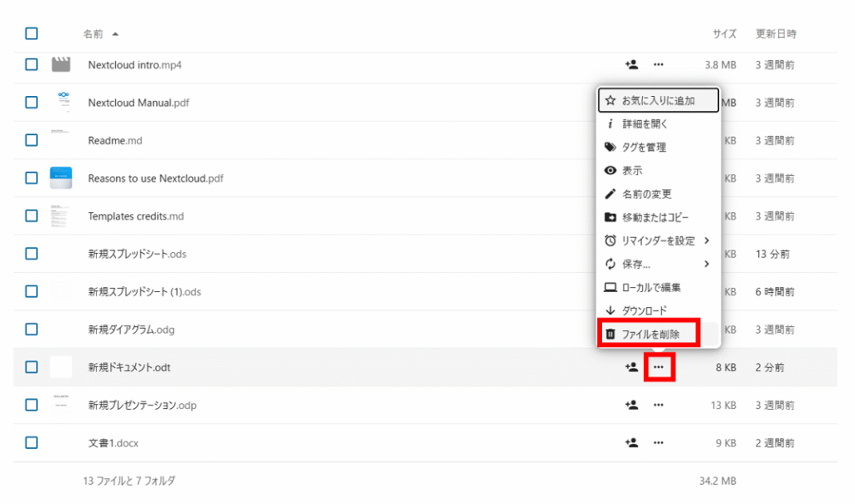The height and width of the screenshot is (504, 855).
Task: Expand the 保存... submenu
Action: pyautogui.click(x=659, y=265)
